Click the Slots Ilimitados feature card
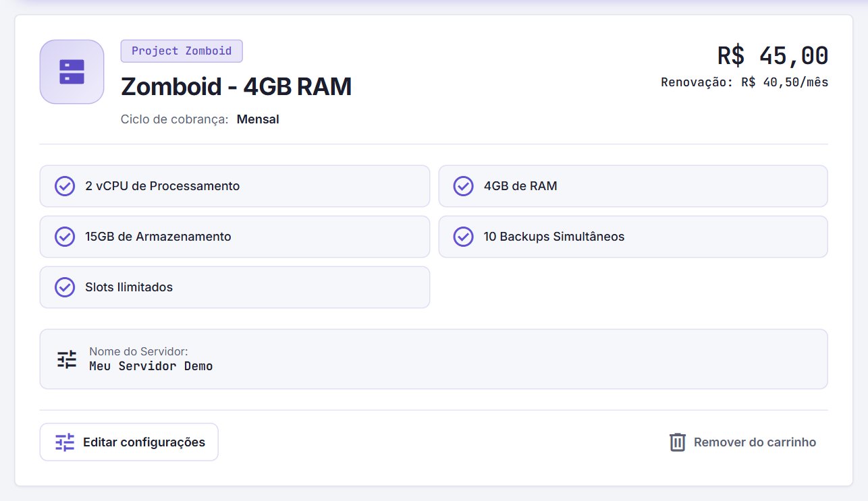The image size is (868, 501). point(235,287)
